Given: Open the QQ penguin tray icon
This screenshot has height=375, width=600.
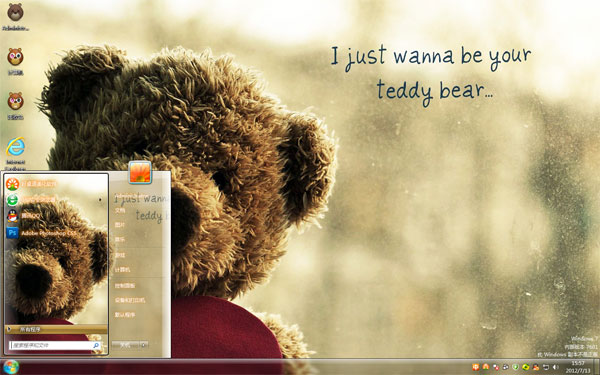Looking at the screenshot, I should [x=536, y=367].
